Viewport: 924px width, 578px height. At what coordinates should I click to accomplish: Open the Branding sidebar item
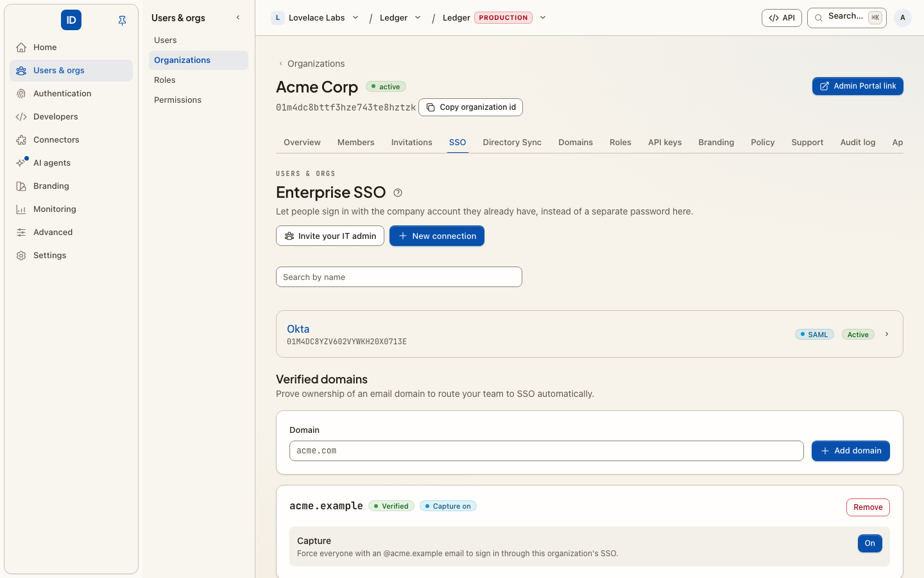pyautogui.click(x=71, y=186)
